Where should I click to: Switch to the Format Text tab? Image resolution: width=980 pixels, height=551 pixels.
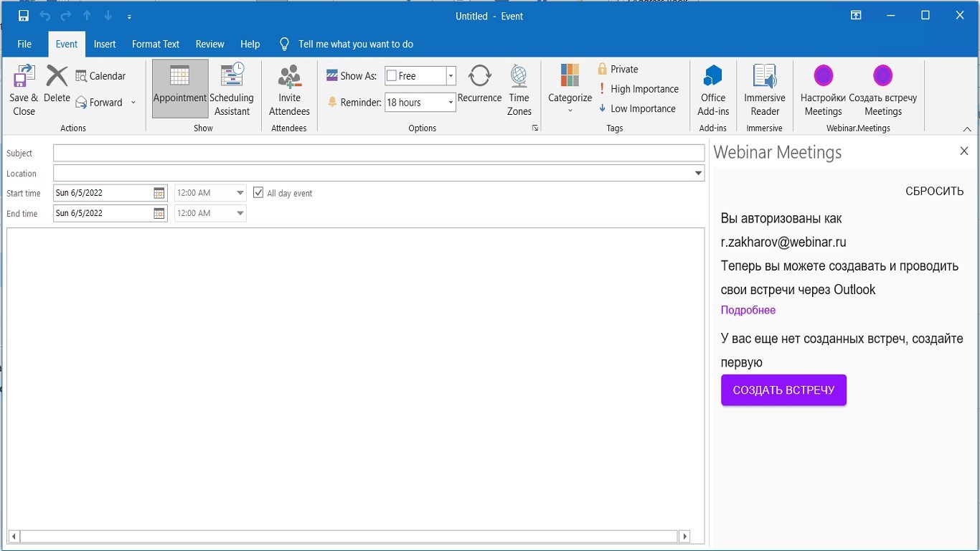tap(156, 44)
